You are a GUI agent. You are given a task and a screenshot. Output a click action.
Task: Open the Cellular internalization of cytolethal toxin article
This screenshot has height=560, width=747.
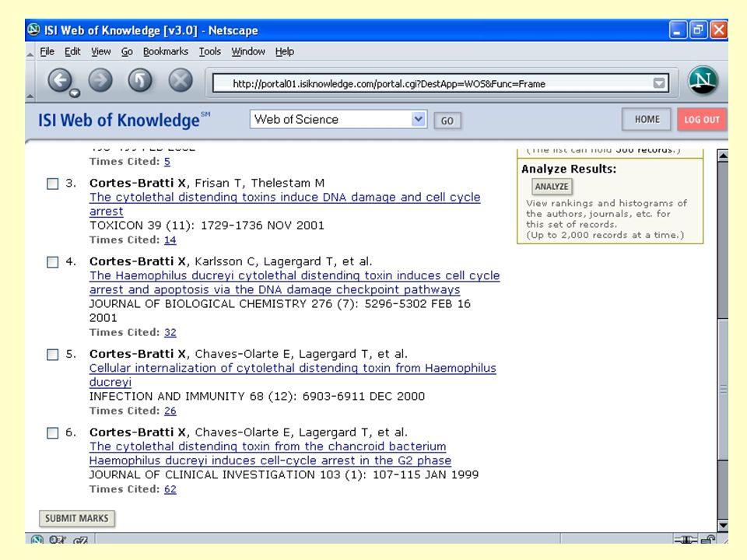click(x=293, y=375)
